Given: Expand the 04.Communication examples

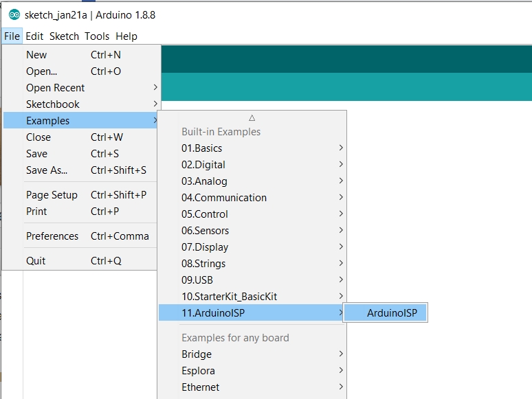Looking at the screenshot, I should 252,198.
